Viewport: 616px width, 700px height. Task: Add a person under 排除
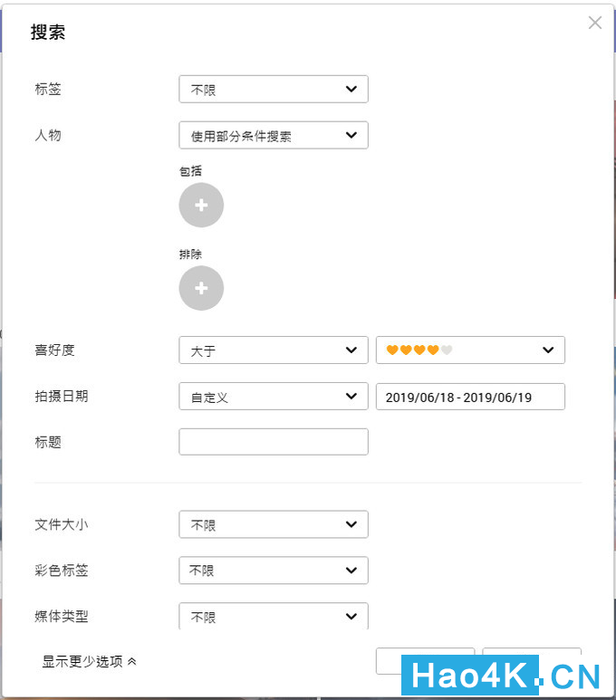pos(201,288)
